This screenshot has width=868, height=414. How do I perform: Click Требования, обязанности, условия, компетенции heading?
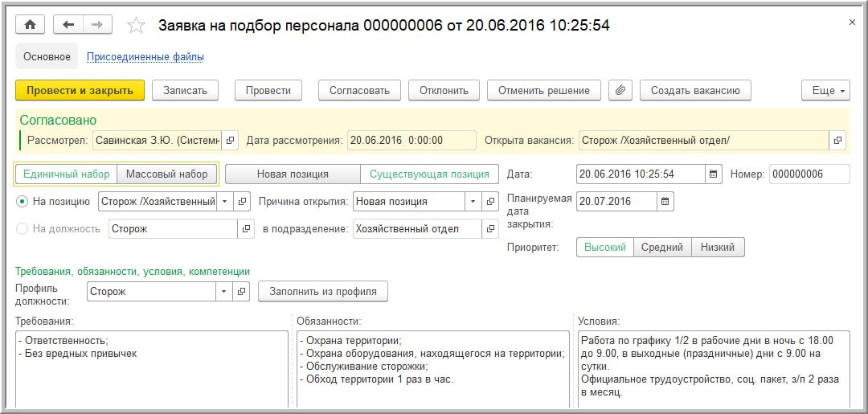click(x=133, y=271)
